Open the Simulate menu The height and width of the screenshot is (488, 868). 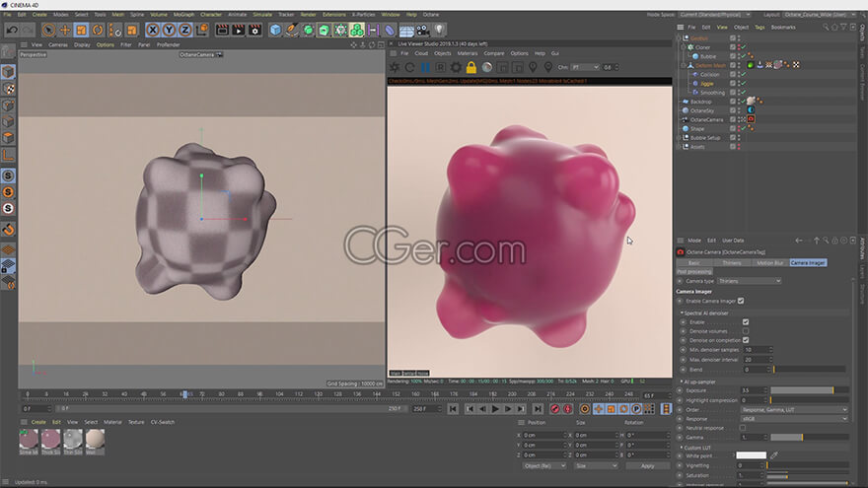(x=262, y=15)
